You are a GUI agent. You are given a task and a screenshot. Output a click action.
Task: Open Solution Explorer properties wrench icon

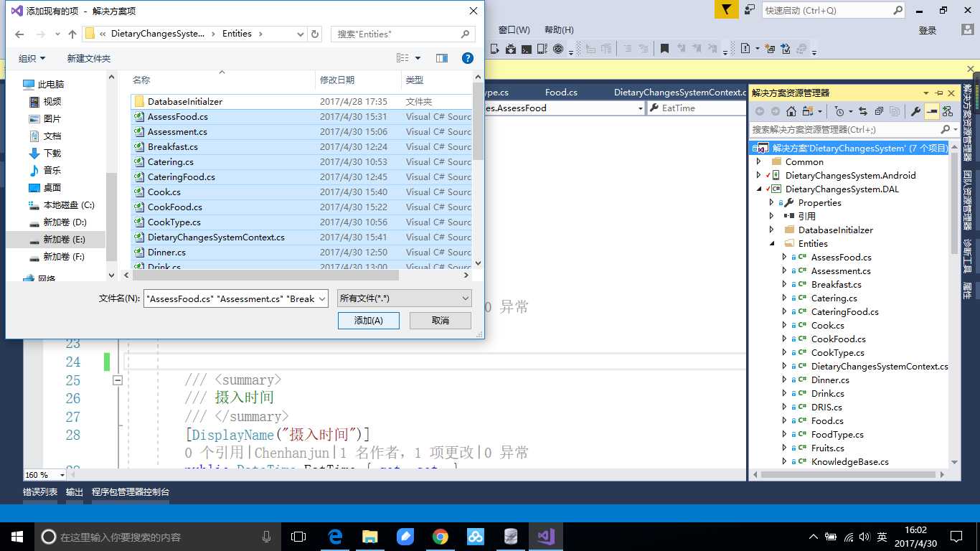[x=915, y=111]
